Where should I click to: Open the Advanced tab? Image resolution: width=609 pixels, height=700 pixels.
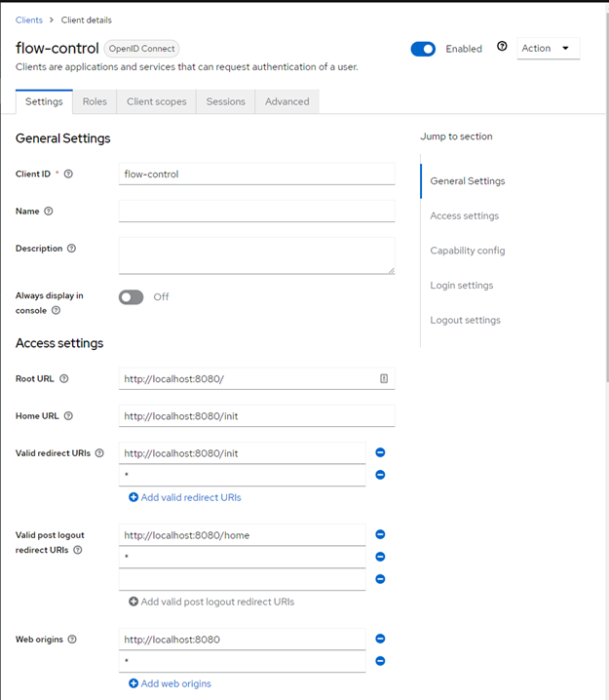(286, 101)
